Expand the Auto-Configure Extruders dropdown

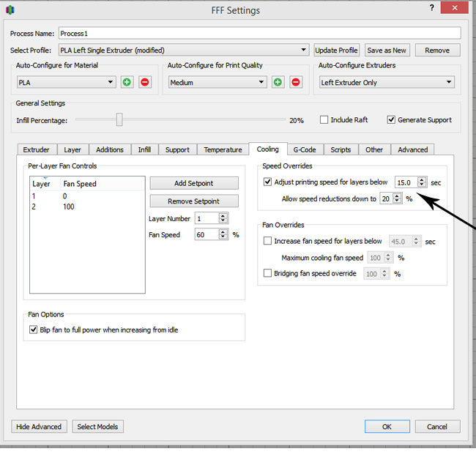[x=387, y=82]
